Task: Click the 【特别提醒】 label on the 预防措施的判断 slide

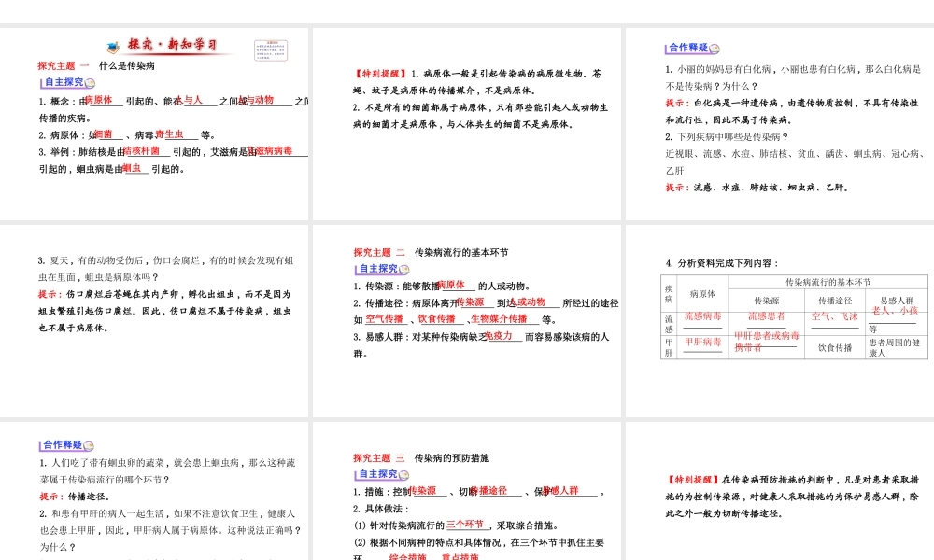Action: tap(693, 480)
